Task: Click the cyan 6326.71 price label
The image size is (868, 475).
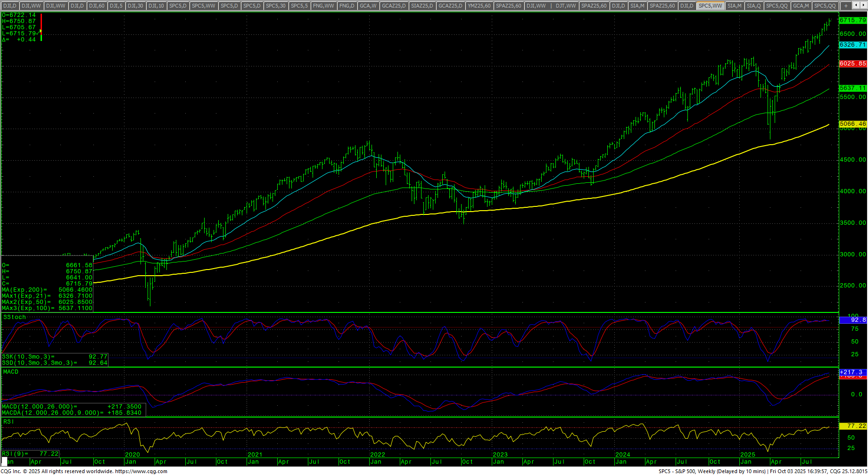Action: coord(852,45)
